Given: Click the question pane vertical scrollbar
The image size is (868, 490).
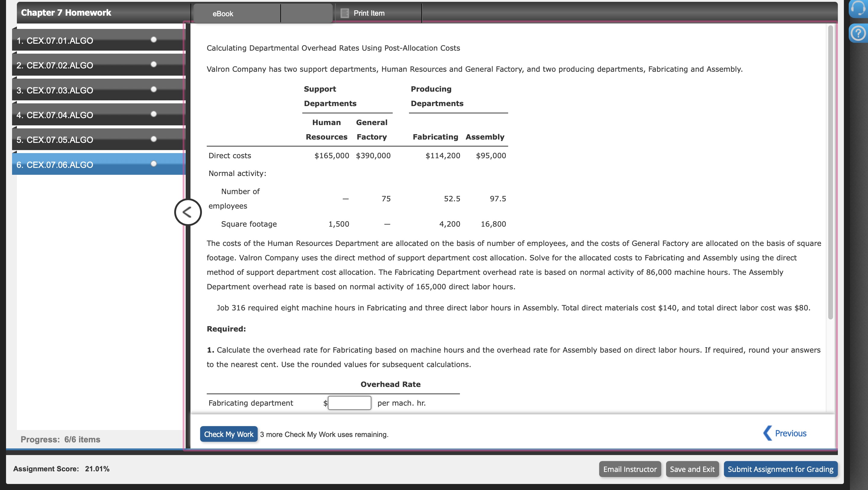Looking at the screenshot, I should coord(830,172).
